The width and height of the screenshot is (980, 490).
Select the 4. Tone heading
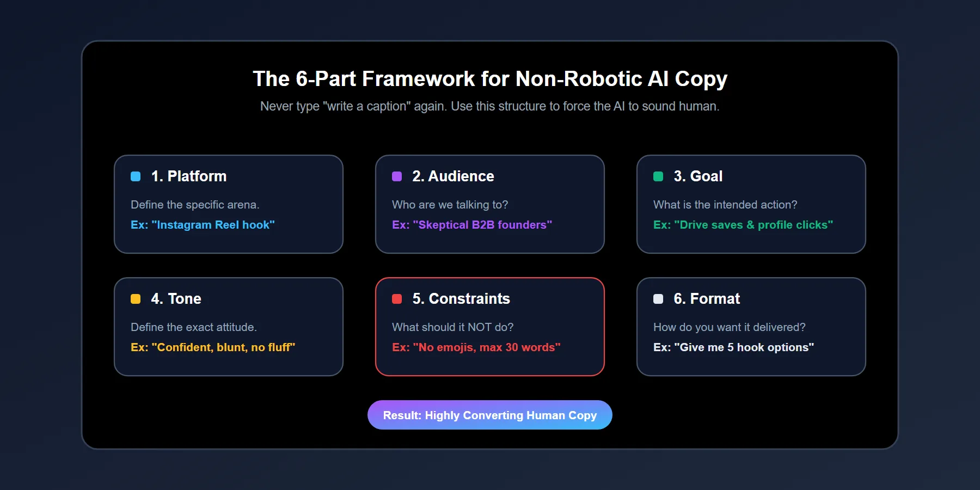pyautogui.click(x=176, y=299)
